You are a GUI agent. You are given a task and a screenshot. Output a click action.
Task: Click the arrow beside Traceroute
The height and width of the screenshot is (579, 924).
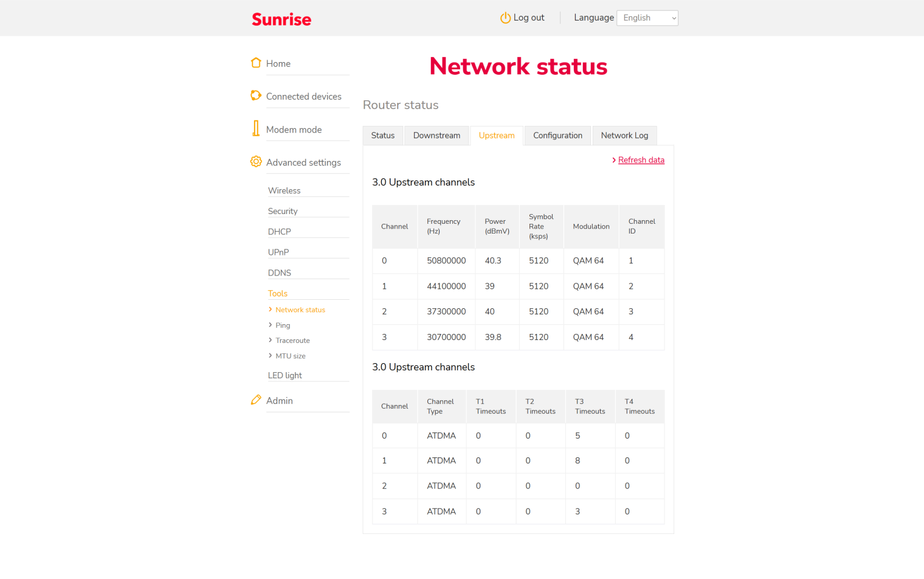click(x=271, y=340)
